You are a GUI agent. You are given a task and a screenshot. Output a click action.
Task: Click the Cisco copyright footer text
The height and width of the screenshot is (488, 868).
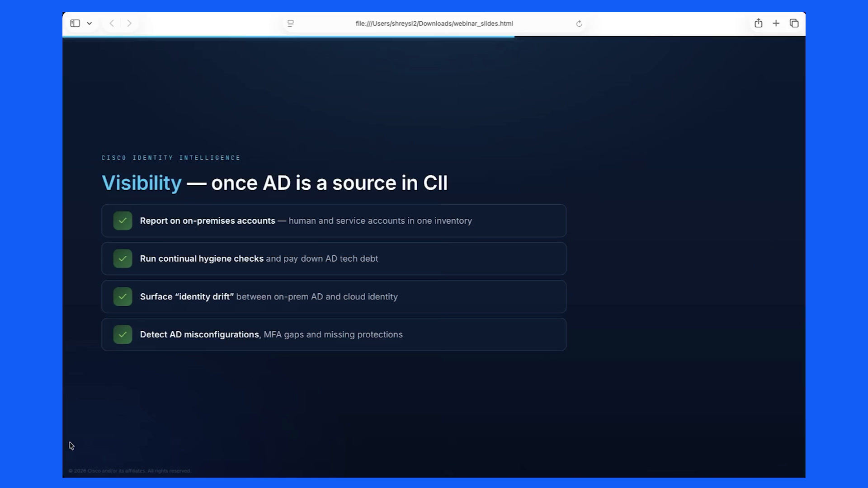pos(130,471)
